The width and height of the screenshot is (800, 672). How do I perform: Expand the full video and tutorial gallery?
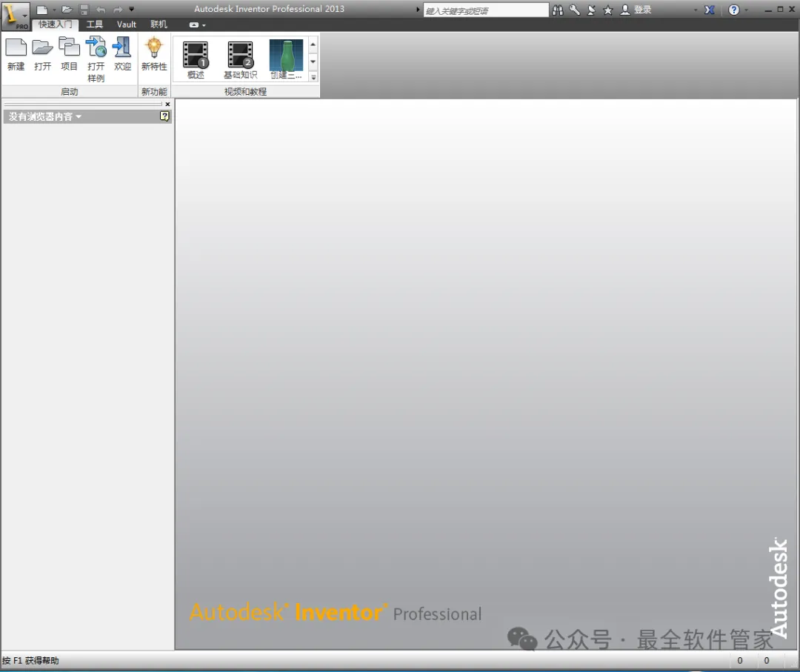(313, 77)
